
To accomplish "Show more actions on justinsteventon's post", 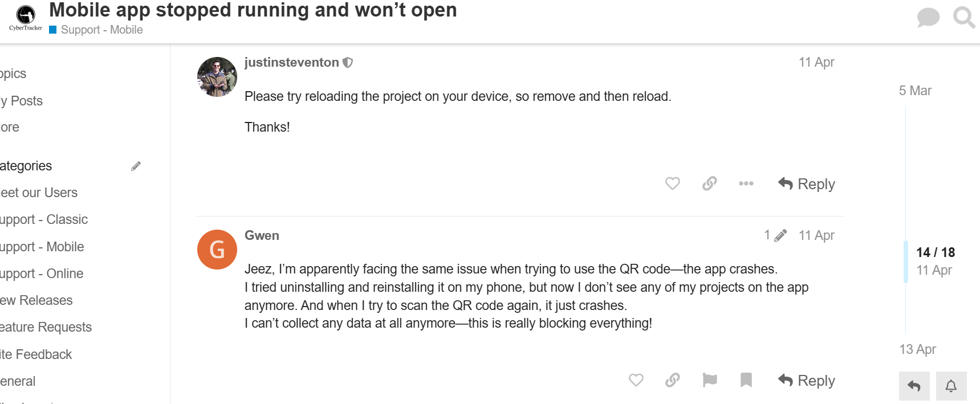I will (746, 183).
